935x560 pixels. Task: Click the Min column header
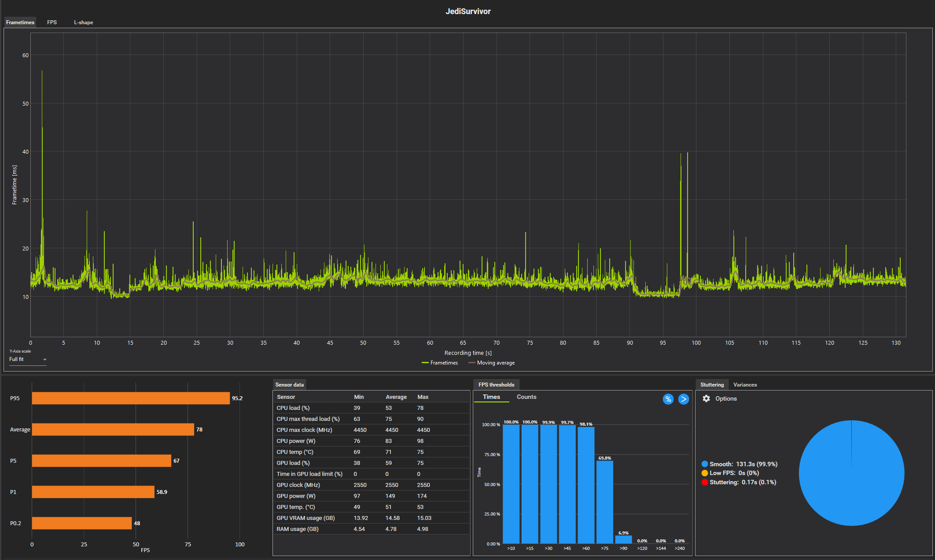click(x=359, y=397)
